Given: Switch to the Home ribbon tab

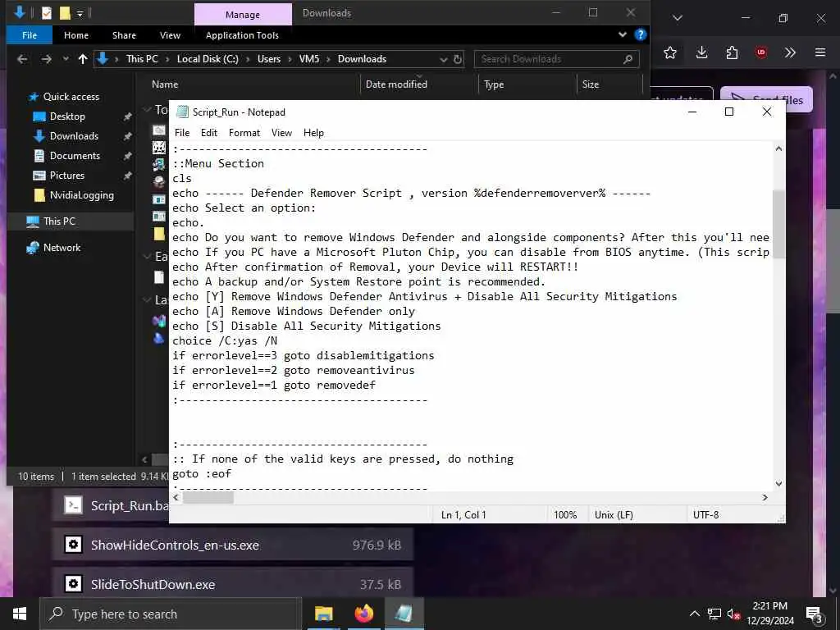Looking at the screenshot, I should point(76,35).
